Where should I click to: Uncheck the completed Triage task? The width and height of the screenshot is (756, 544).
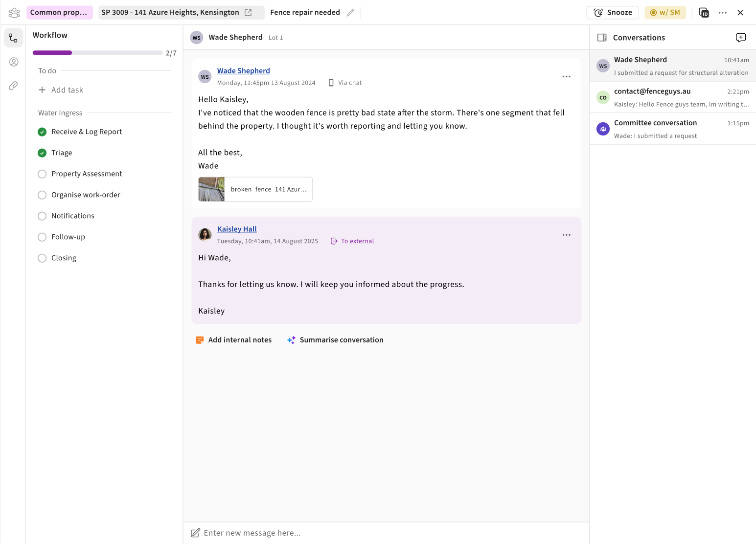coord(42,153)
